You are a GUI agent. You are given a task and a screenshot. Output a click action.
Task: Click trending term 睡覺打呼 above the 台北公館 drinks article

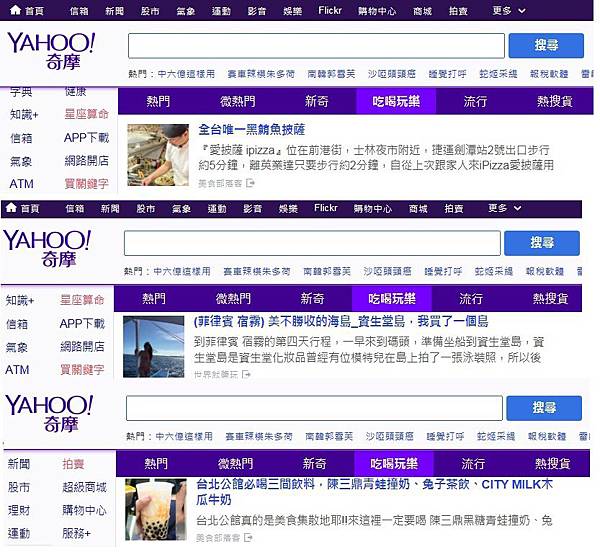pyautogui.click(x=445, y=436)
